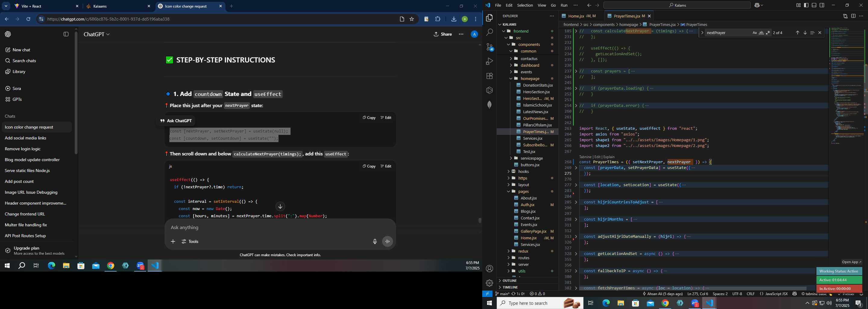
Task: Open the Run menu in VS Code
Action: tap(564, 5)
